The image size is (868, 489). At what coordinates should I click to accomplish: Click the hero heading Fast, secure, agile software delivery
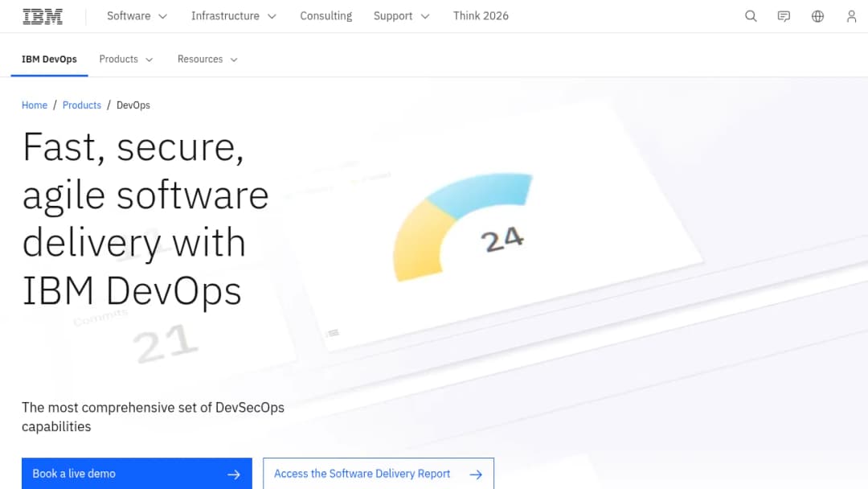(x=145, y=219)
